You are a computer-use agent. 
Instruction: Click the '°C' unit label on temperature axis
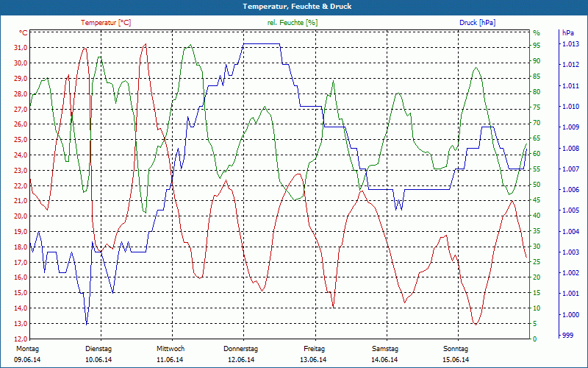(x=24, y=32)
